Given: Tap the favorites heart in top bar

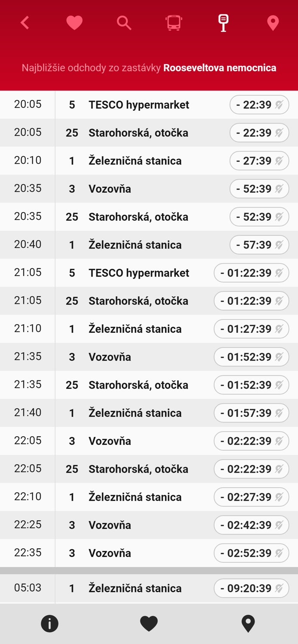Looking at the screenshot, I should pos(74,23).
